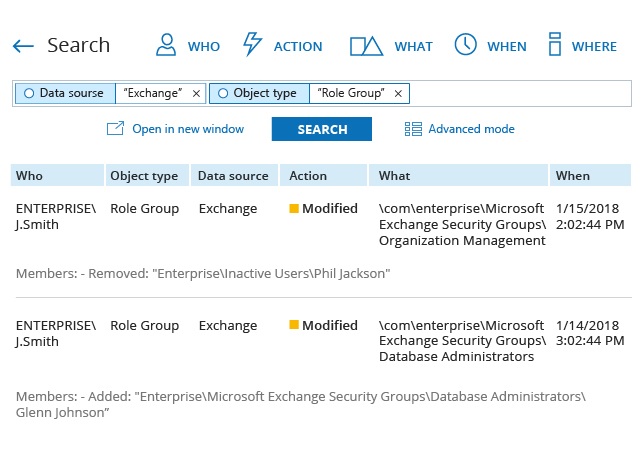Viewport: 640px width, 450px height.
Task: Toggle the Data source filter circle
Action: pos(28,93)
